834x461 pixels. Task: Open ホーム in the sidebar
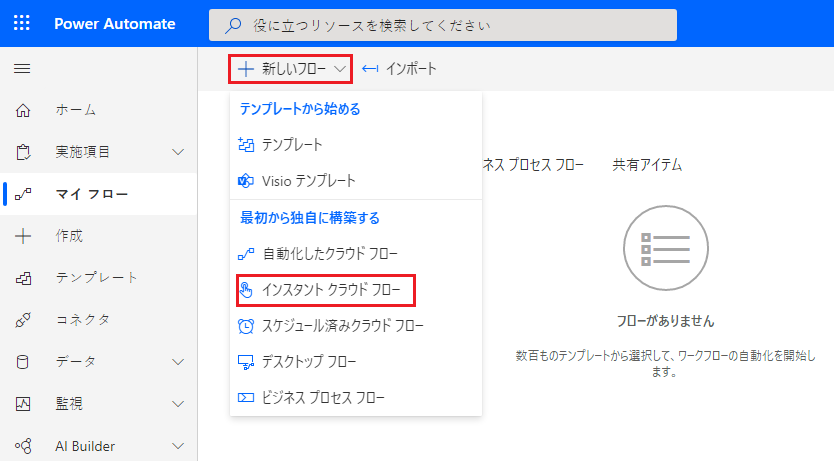tap(99, 110)
